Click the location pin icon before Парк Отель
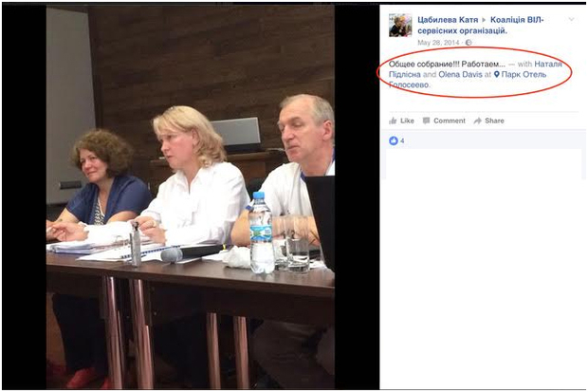 pos(497,74)
